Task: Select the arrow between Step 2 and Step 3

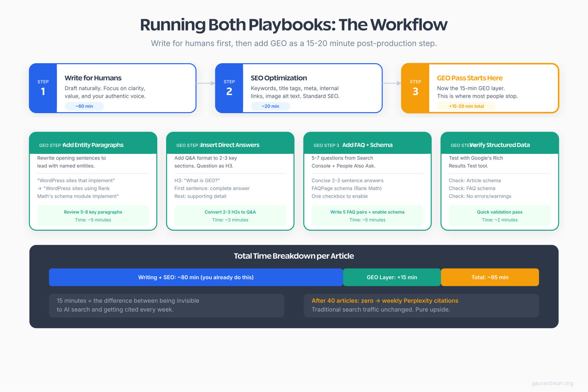Action: click(392, 83)
